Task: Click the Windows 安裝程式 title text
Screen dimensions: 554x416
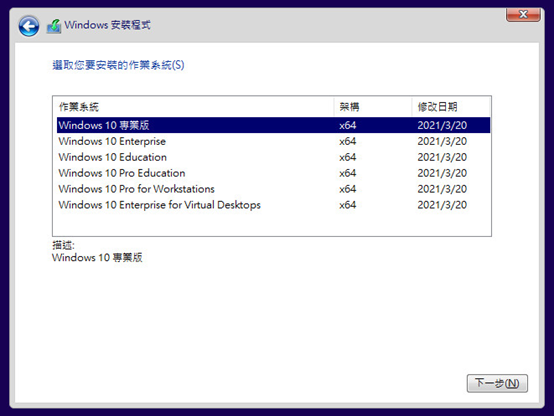Action: 107,25
